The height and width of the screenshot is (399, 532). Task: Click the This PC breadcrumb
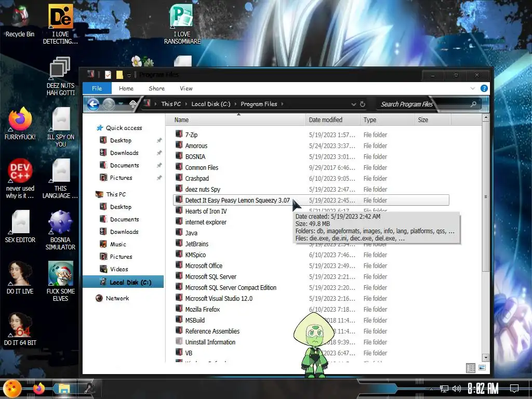pos(171,104)
